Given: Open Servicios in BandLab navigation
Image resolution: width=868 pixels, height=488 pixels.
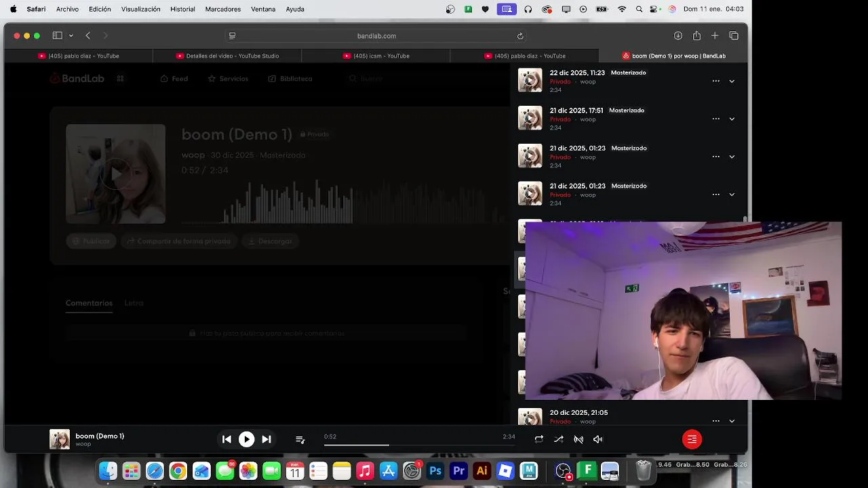Looking at the screenshot, I should (228, 79).
